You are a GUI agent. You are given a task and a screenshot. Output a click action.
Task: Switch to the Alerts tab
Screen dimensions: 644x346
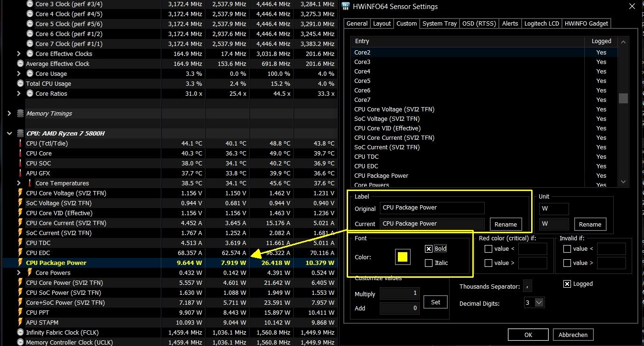[x=510, y=24]
